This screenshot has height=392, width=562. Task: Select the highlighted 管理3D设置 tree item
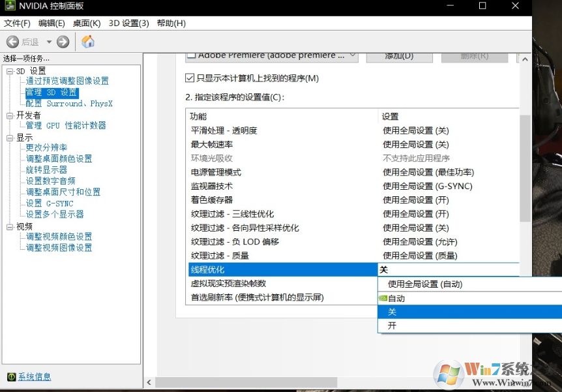point(51,91)
